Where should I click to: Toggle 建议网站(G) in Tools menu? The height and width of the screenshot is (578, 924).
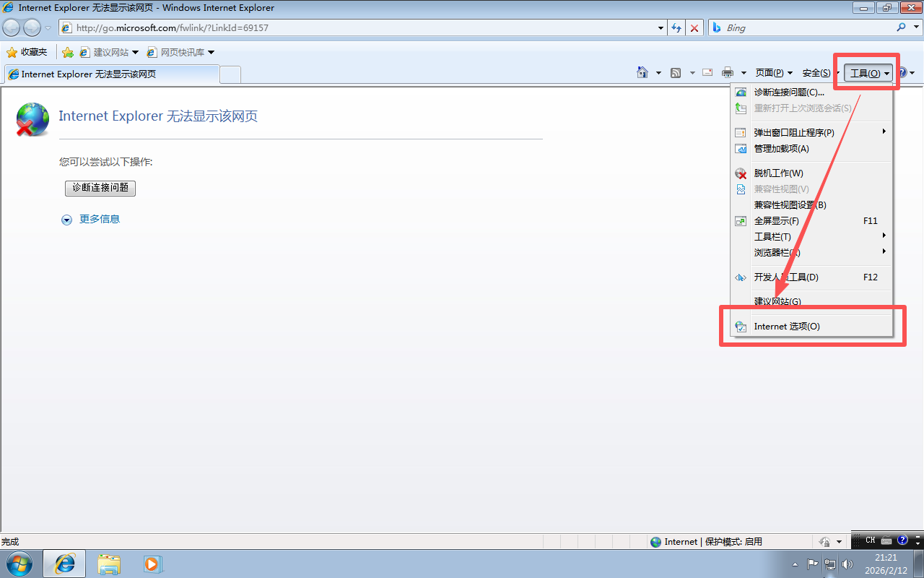(812, 302)
